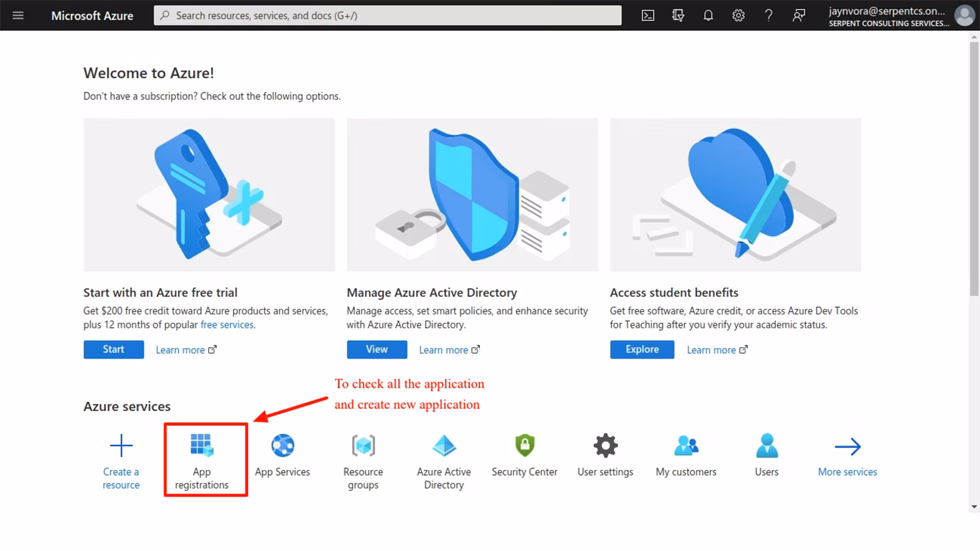
Task: Open the App Services icon
Action: (x=283, y=446)
